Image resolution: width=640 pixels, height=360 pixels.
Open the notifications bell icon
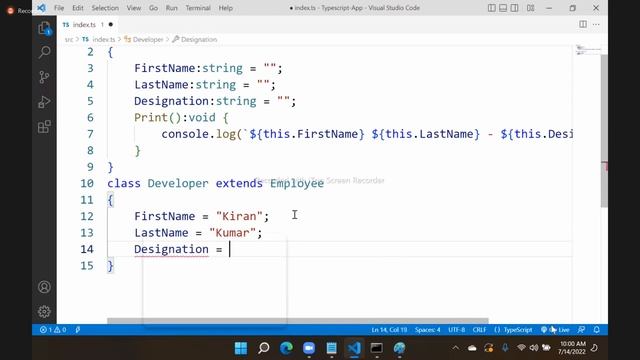coord(596,329)
